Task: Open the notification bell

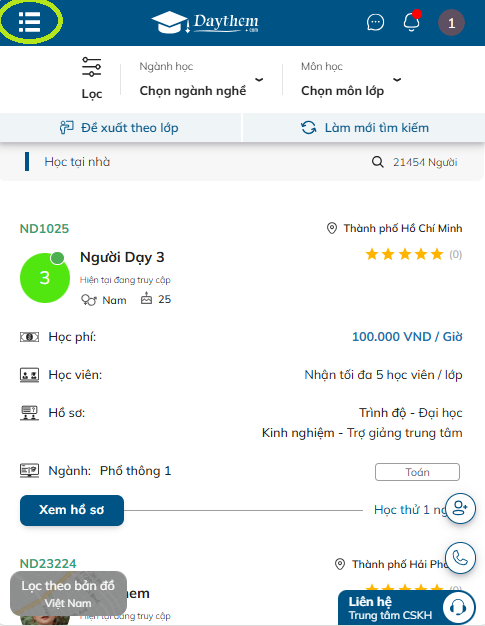Action: [412, 22]
